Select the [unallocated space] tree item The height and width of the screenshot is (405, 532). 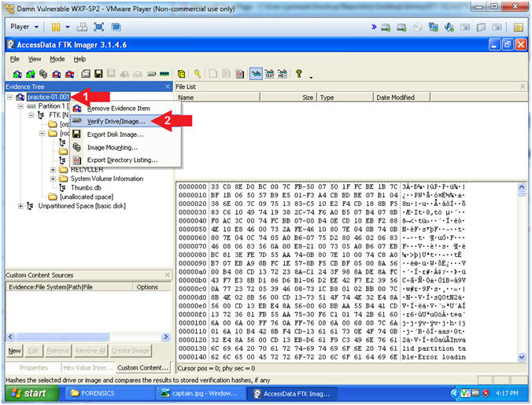(x=87, y=197)
